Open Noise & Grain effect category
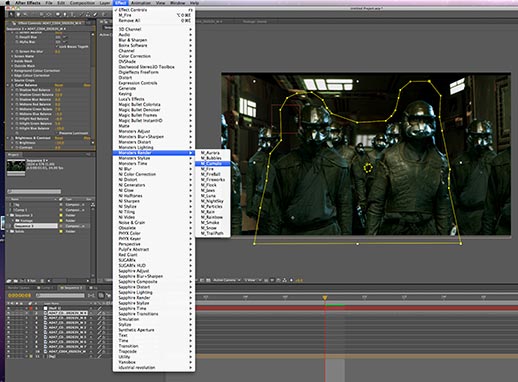The image size is (518, 382). [154, 222]
